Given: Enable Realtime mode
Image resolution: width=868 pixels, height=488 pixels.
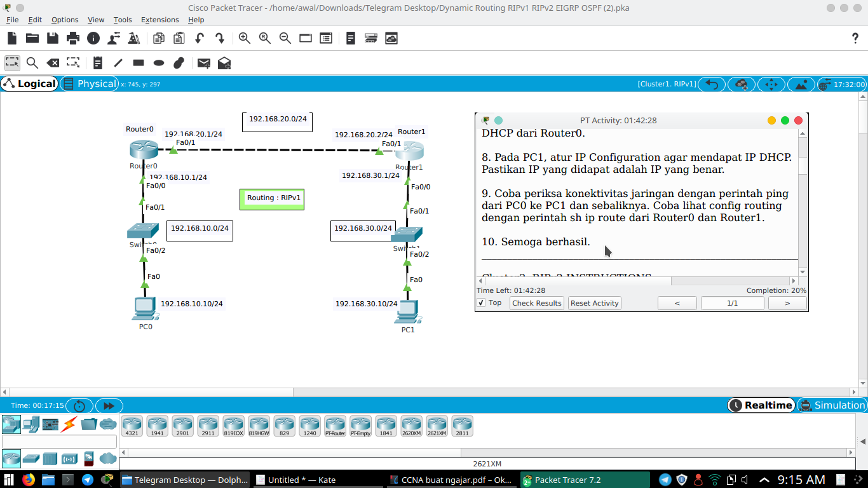Looking at the screenshot, I should click(761, 405).
